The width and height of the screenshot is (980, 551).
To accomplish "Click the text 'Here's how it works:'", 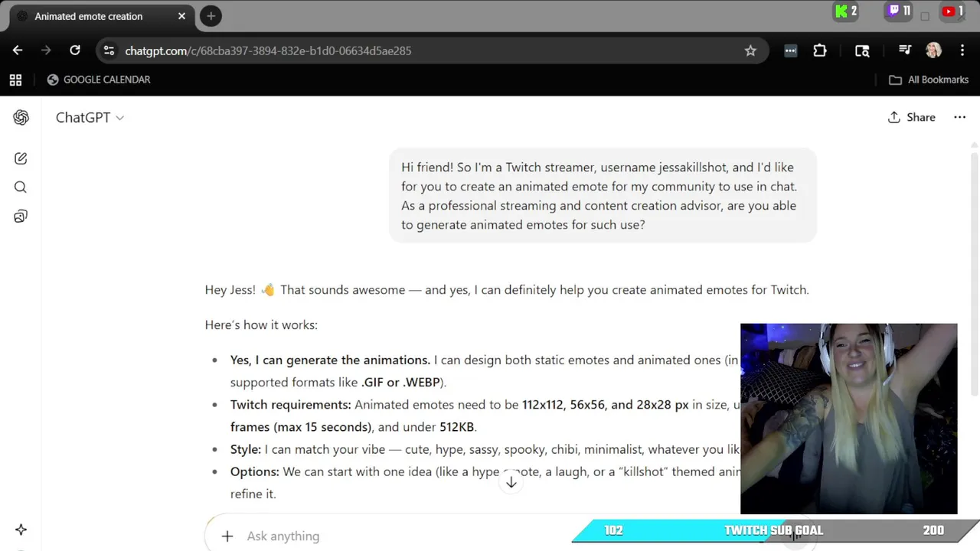I will pyautogui.click(x=261, y=325).
